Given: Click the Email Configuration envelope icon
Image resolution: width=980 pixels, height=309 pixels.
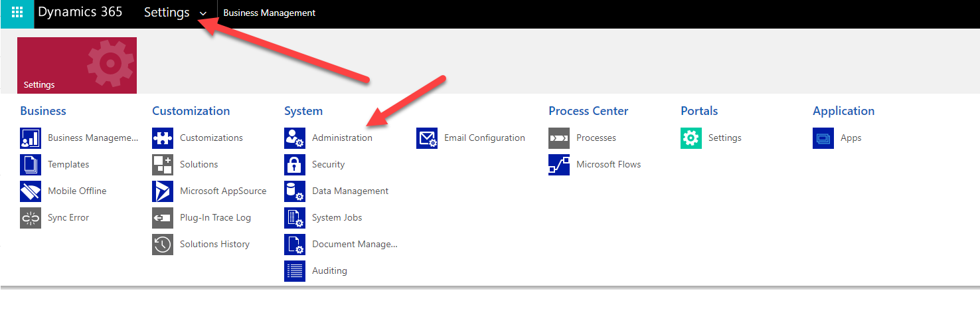Looking at the screenshot, I should point(427,138).
